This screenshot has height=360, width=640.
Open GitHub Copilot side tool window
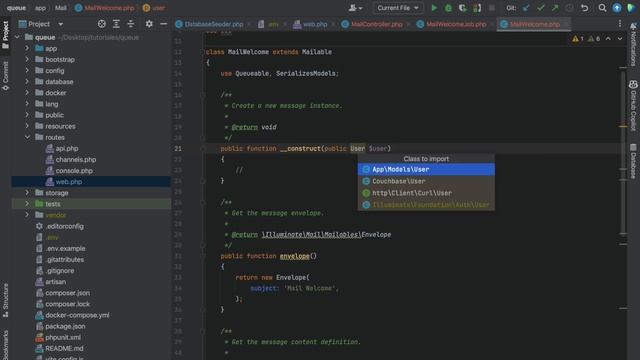pos(633,105)
